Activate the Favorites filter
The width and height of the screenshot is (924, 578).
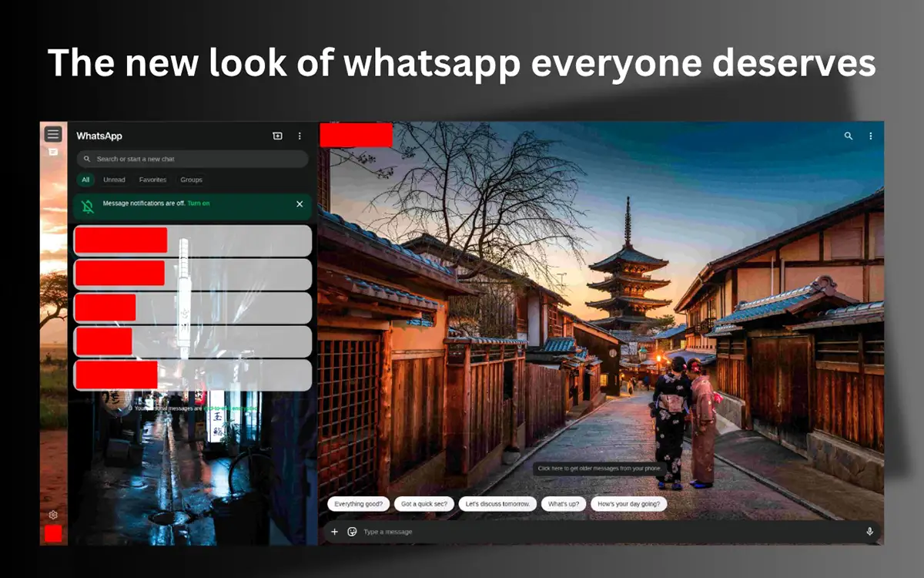pyautogui.click(x=152, y=180)
